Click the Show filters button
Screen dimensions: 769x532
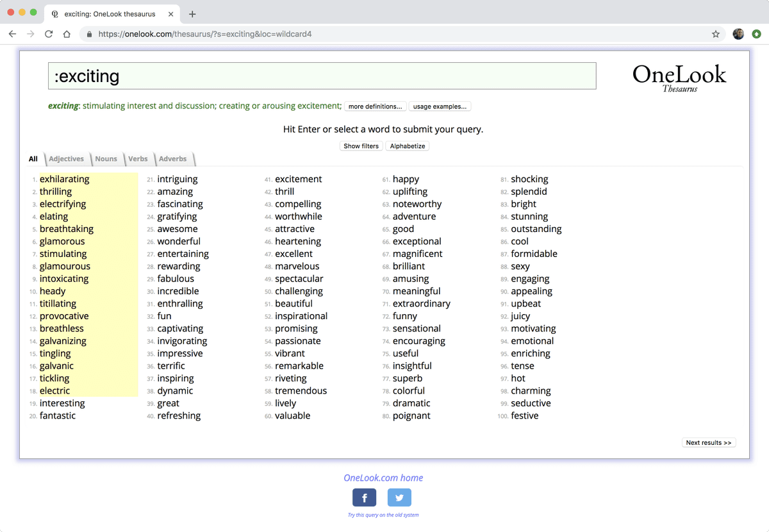click(361, 145)
